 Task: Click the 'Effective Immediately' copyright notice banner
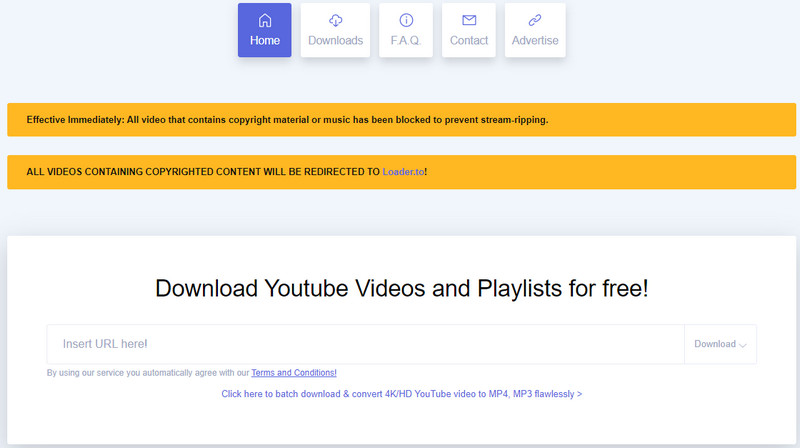(402, 120)
